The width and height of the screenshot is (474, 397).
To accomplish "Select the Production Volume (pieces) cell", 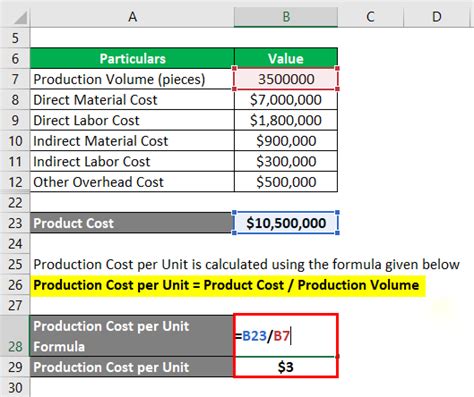I will (132, 79).
